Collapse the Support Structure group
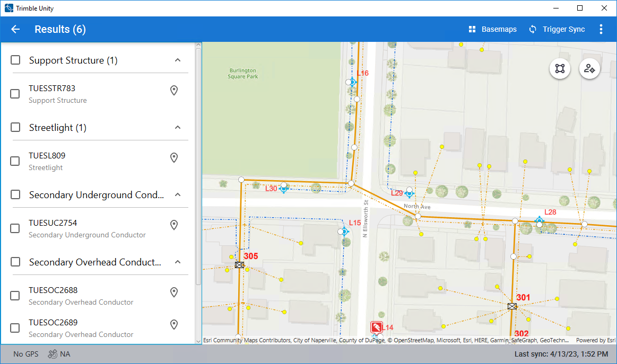Image resolution: width=617 pixels, height=364 pixels. [x=178, y=60]
